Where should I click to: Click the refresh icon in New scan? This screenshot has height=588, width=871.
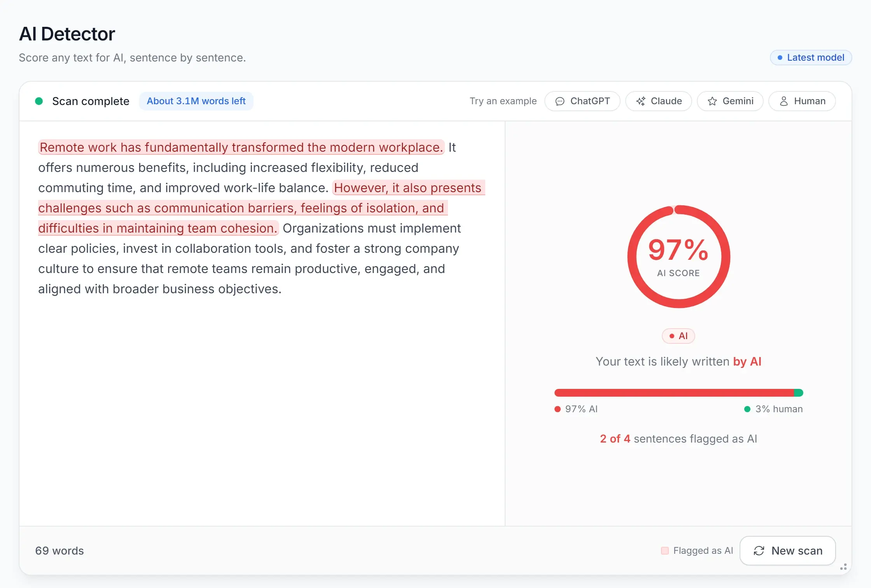759,551
